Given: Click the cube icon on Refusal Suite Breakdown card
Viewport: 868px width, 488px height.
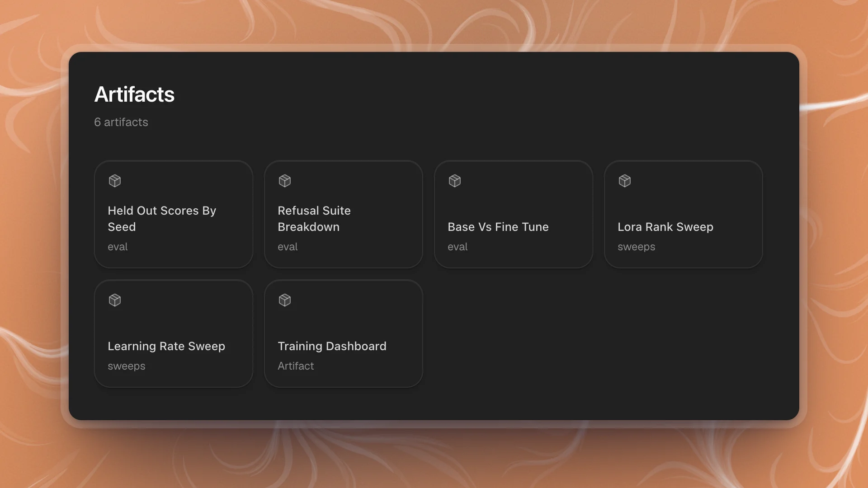Looking at the screenshot, I should click(x=285, y=181).
